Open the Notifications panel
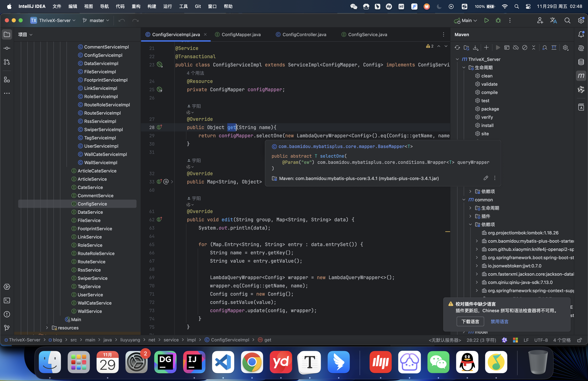The image size is (588, 381). (x=581, y=34)
